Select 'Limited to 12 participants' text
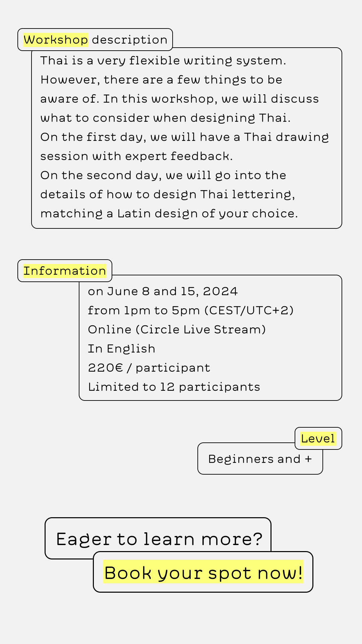This screenshot has width=362, height=644. click(x=174, y=387)
